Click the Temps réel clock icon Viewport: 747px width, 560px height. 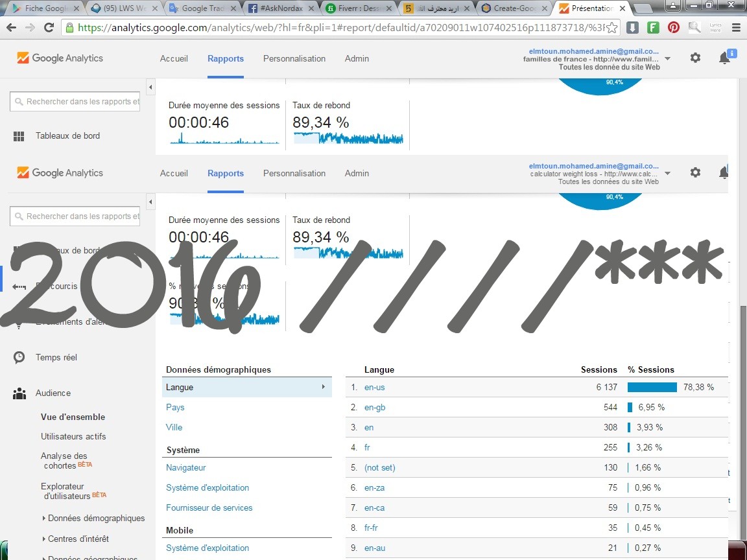pyautogui.click(x=19, y=357)
